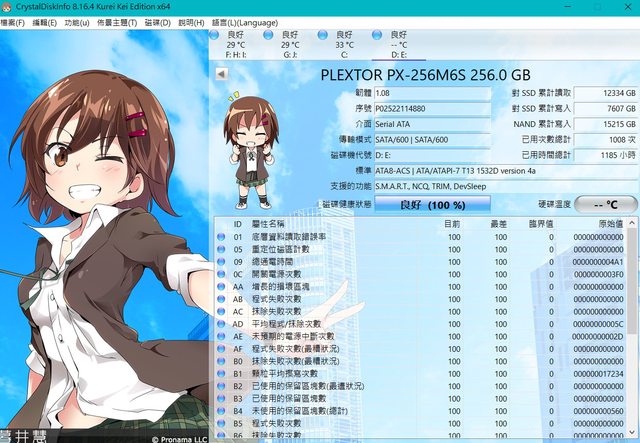
Task: Click the 原始值 column header
Action: coord(611,224)
